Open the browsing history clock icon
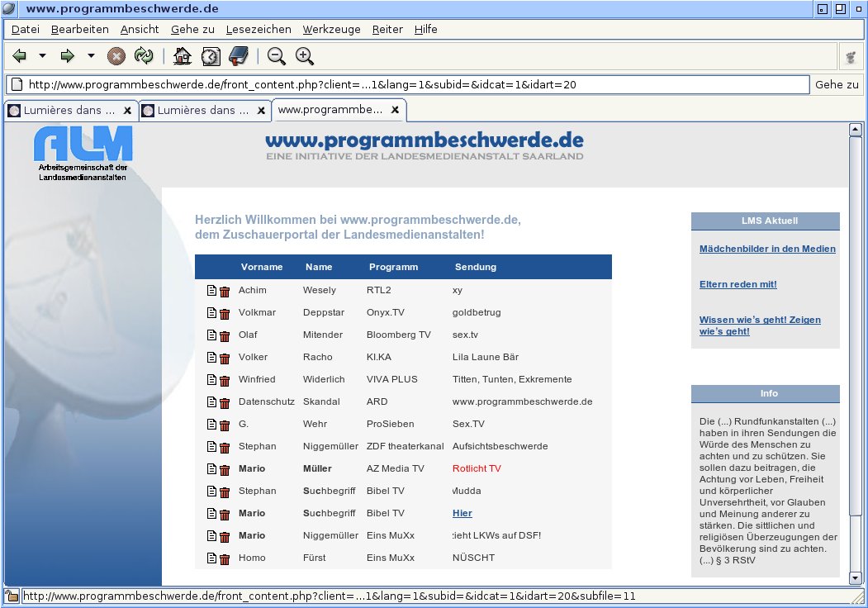 pyautogui.click(x=211, y=56)
